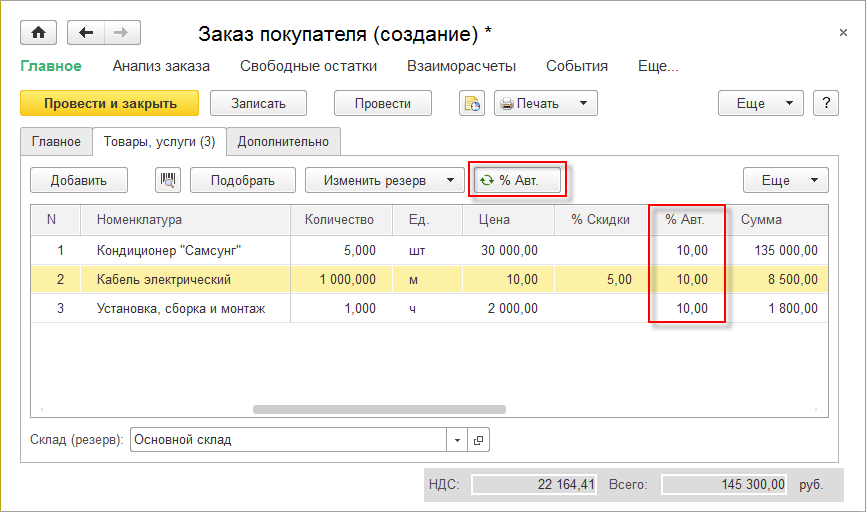Viewport: 866px width, 512px height.
Task: Expand the Склад (резерв) dropdown arrow
Action: pos(457,440)
